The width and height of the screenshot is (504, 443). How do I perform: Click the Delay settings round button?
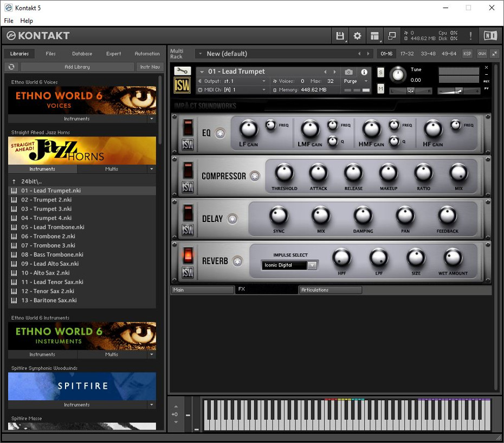coord(232,219)
